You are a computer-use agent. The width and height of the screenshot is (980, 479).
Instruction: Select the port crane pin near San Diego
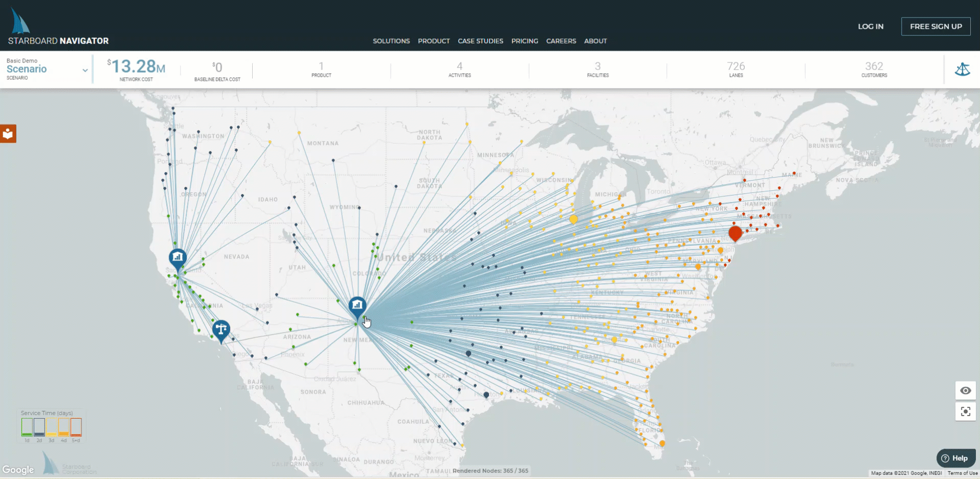221,329
